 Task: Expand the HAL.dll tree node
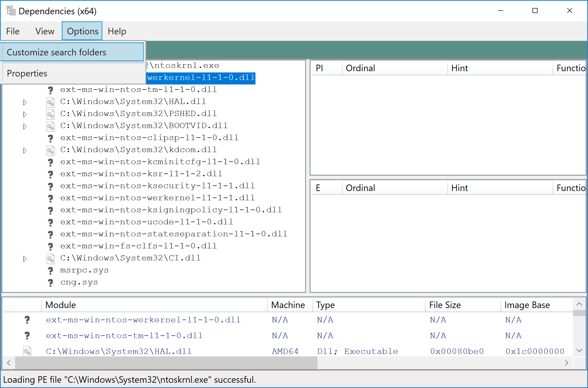pyautogui.click(x=25, y=102)
